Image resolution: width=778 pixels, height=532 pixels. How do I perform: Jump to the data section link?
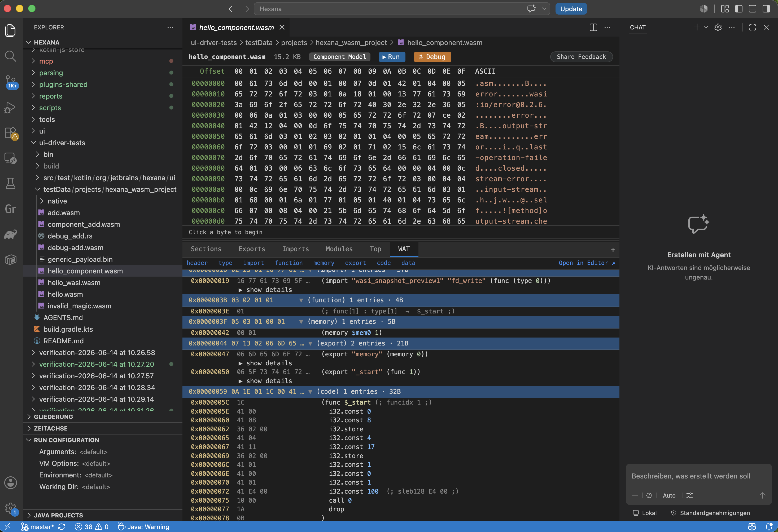(408, 263)
